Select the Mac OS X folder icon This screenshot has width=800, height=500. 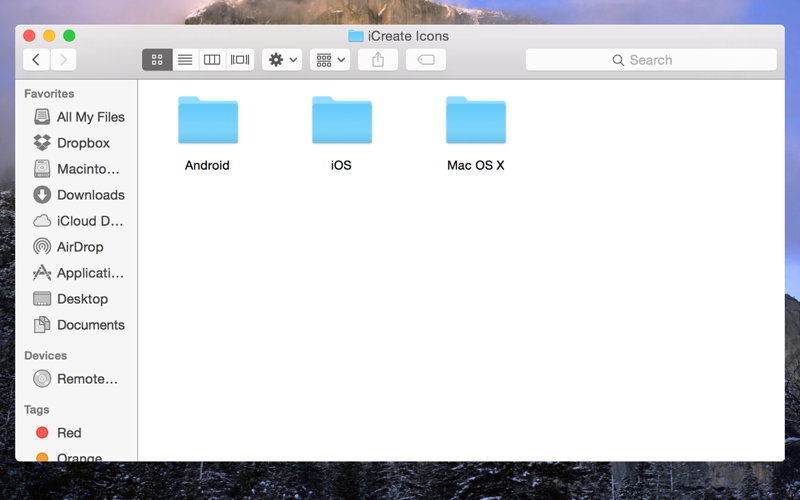476,120
